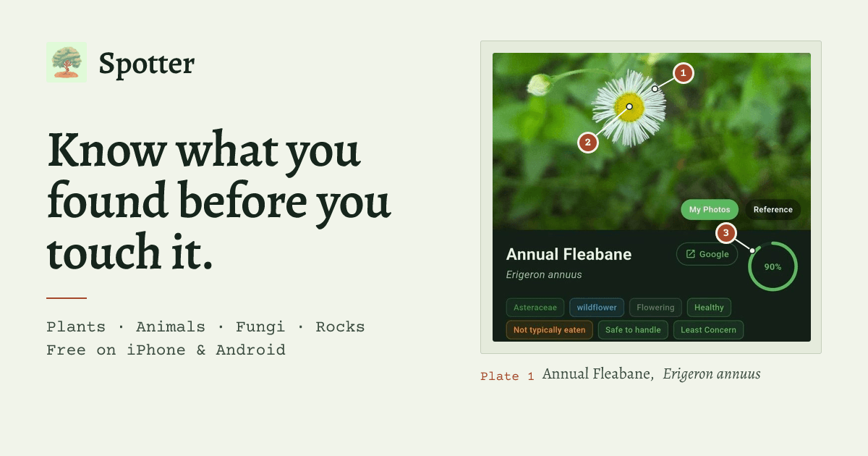868x456 pixels.
Task: Click the Erigeron annuus subtitle in card
Action: pos(544,275)
